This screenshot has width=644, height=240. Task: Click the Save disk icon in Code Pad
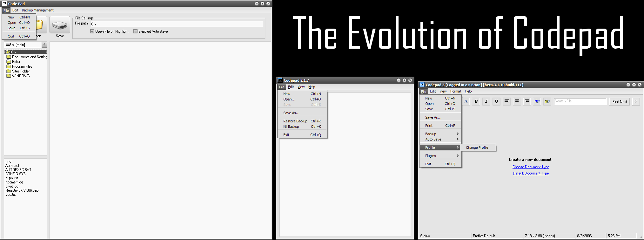tap(60, 25)
